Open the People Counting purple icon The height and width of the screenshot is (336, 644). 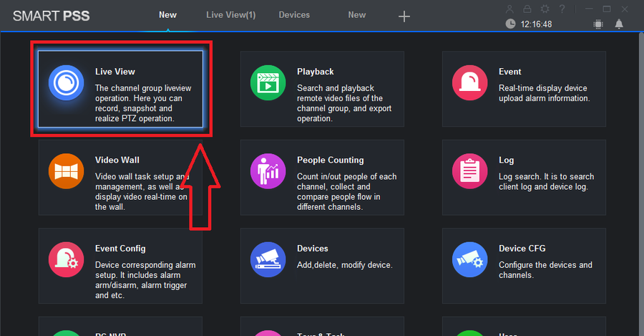point(268,171)
